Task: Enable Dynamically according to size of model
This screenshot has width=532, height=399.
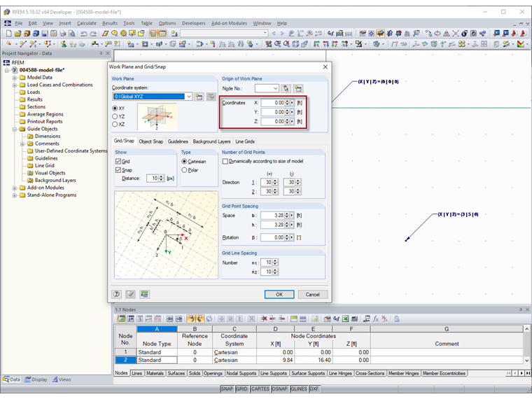Action: click(x=225, y=161)
